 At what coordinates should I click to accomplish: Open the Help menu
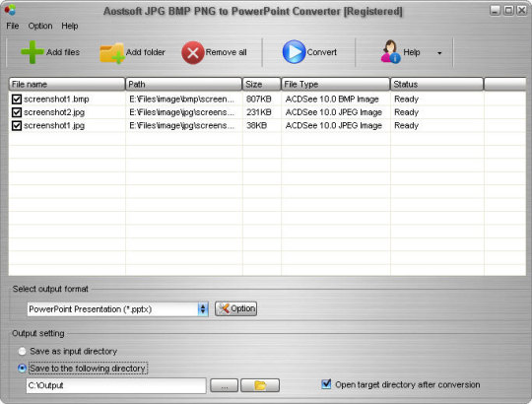coord(70,26)
